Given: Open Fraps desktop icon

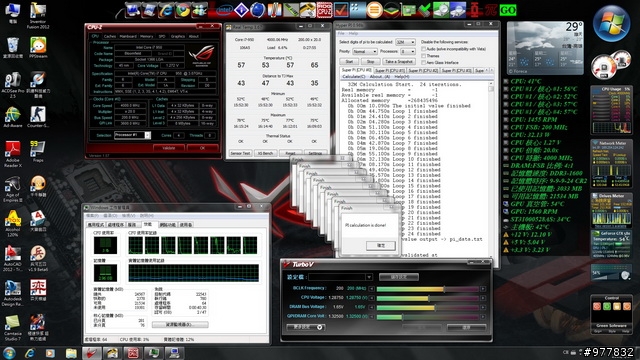Looking at the screenshot, I should (x=38, y=152).
